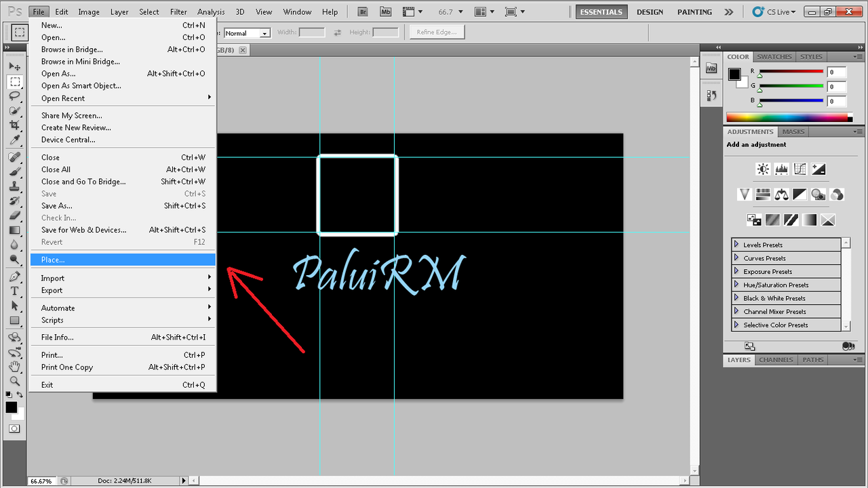
Task: Switch to the Design workspace
Action: coord(650,12)
